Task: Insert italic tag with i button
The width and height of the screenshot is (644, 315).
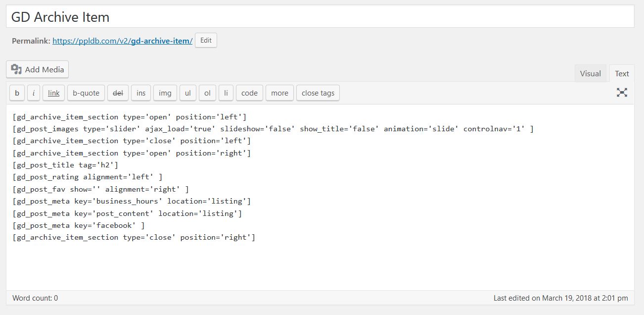Action: [x=33, y=93]
